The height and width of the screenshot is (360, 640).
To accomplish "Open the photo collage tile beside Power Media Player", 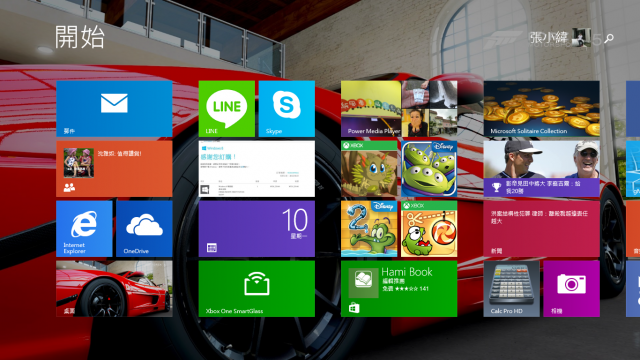I will tap(429, 109).
